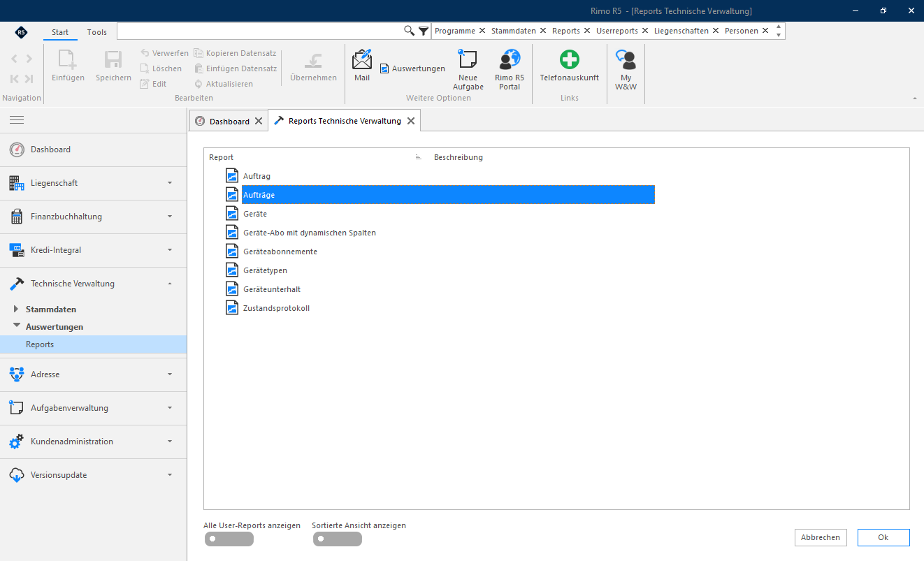924x561 pixels.
Task: Toggle Alle User-Reports anzeigen switch
Action: tap(229, 539)
